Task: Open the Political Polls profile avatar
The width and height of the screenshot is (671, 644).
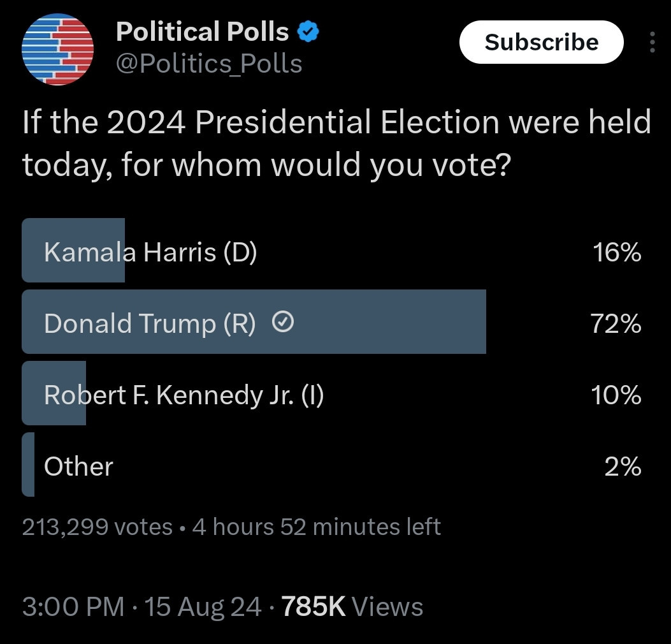Action: [x=58, y=50]
